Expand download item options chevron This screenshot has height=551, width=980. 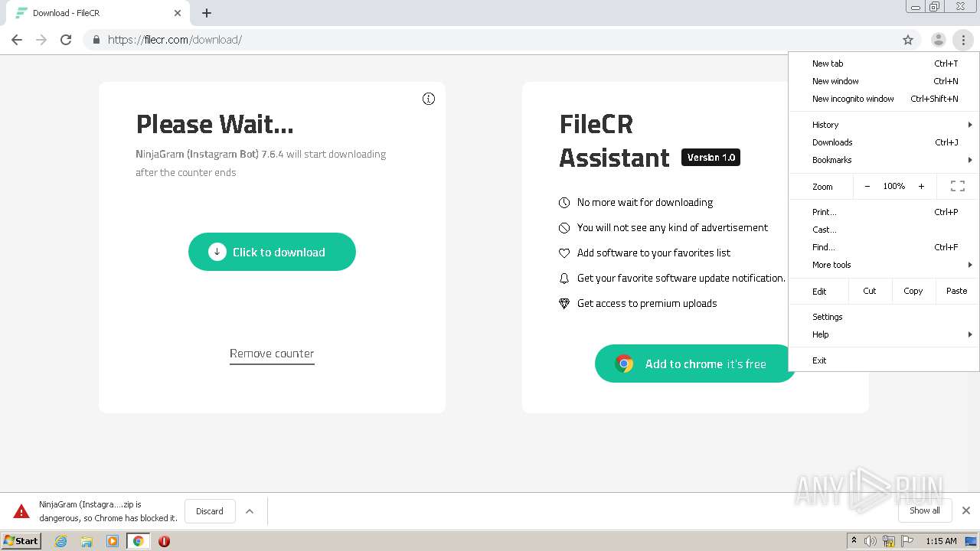point(250,511)
